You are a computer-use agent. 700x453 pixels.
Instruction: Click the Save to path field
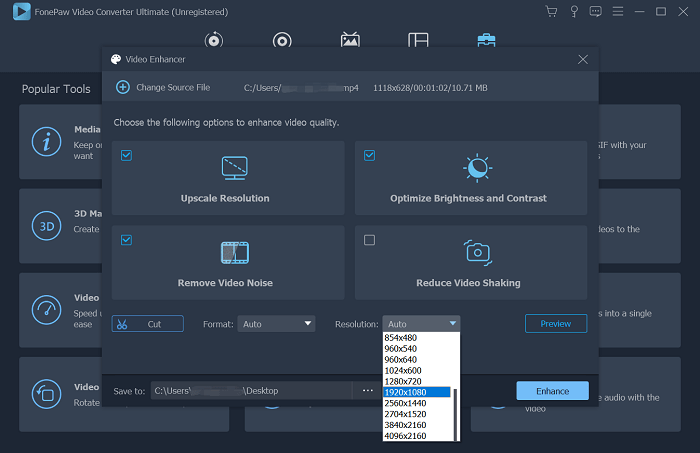click(251, 391)
